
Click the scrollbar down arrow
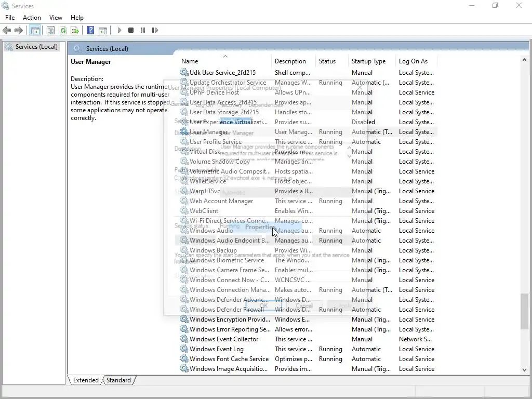coord(524,370)
